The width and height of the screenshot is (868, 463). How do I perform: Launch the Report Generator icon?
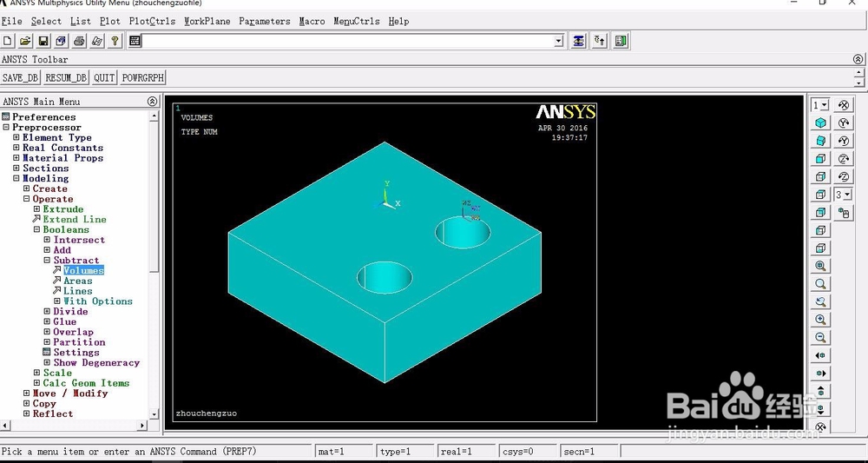97,41
